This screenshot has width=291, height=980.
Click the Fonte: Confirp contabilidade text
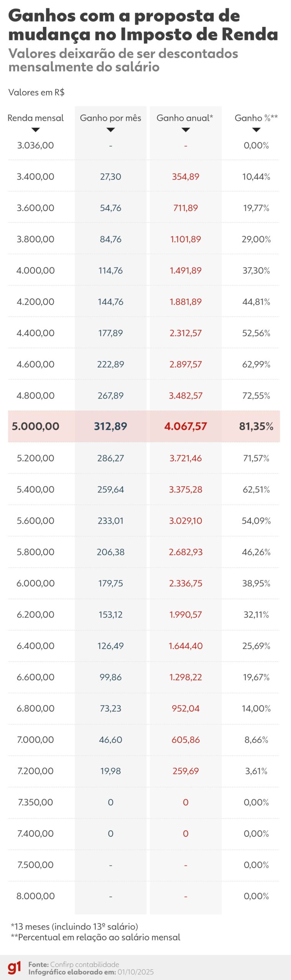(x=74, y=964)
